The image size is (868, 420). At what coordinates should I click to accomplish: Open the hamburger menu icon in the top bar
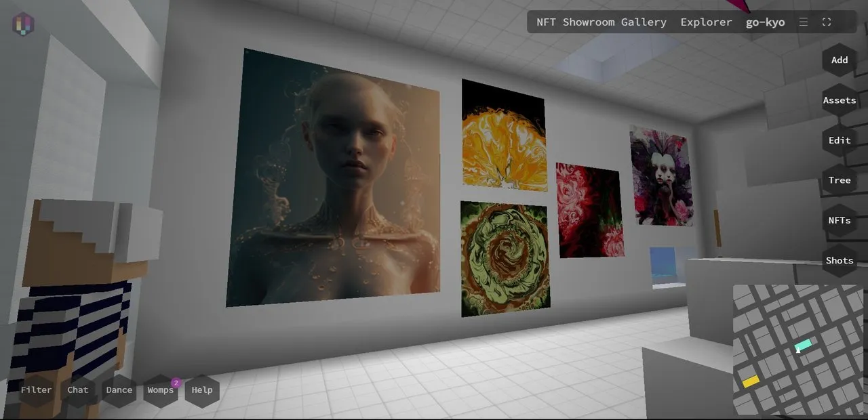tap(804, 22)
